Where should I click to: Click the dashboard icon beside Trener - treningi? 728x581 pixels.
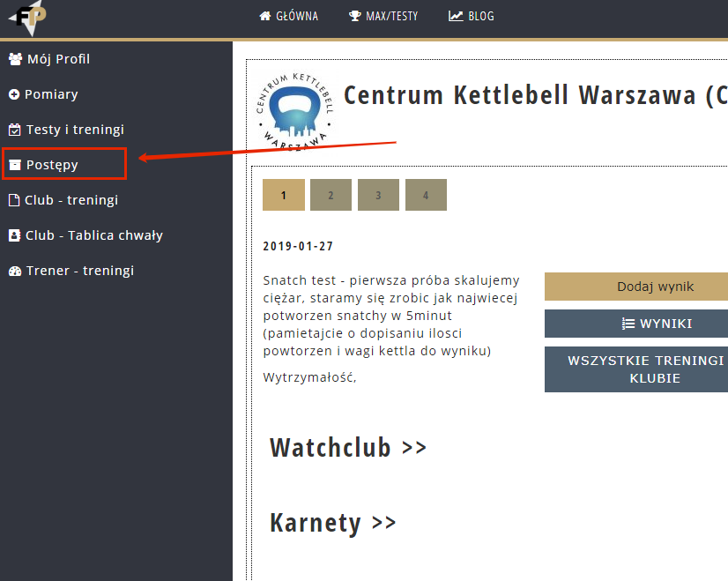pyautogui.click(x=14, y=271)
